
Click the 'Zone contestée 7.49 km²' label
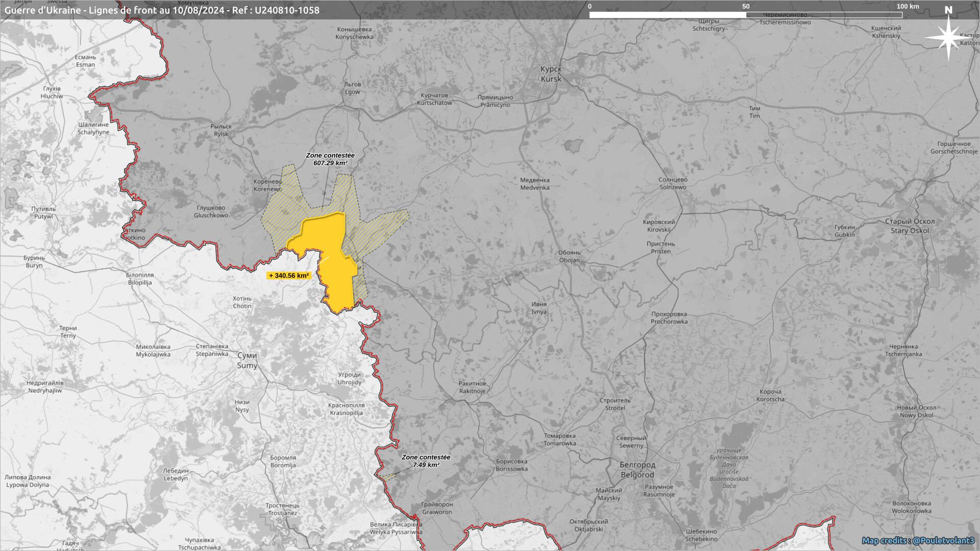(426, 461)
